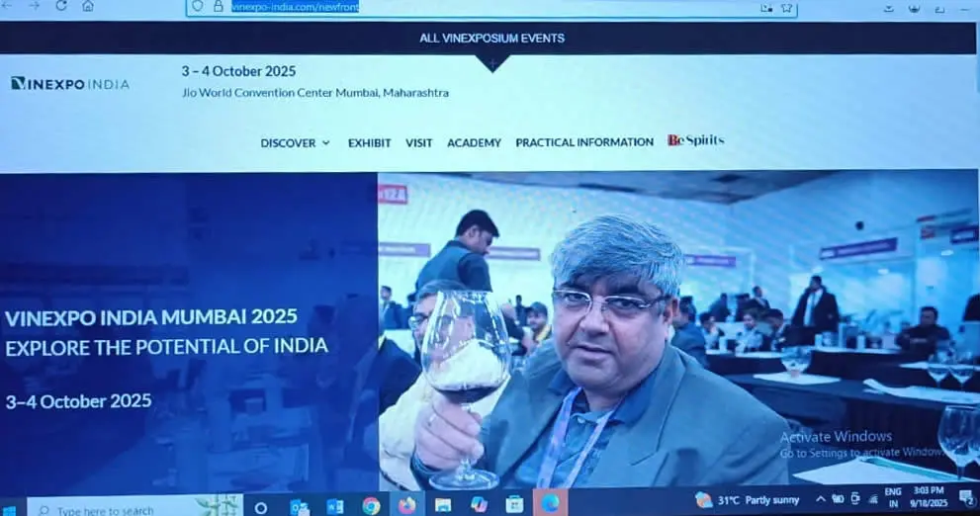
Task: Open Microsoft Store from taskbar
Action: click(514, 503)
